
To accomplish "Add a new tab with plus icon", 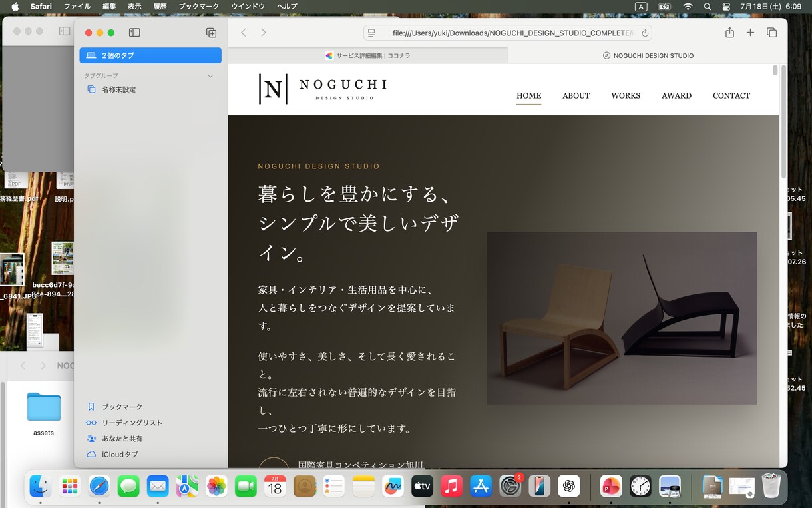I will pyautogui.click(x=750, y=33).
